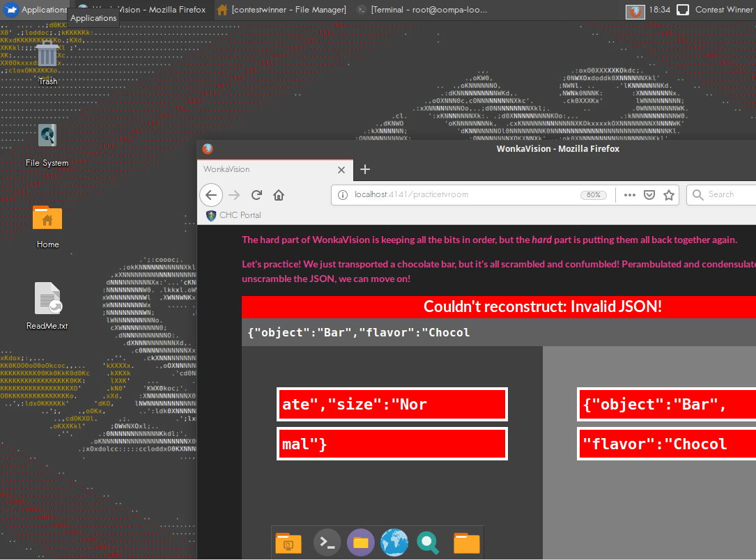Select the ReadMe.txt file on desktop
Image resolution: width=756 pixels, height=560 pixels.
pyautogui.click(x=47, y=305)
